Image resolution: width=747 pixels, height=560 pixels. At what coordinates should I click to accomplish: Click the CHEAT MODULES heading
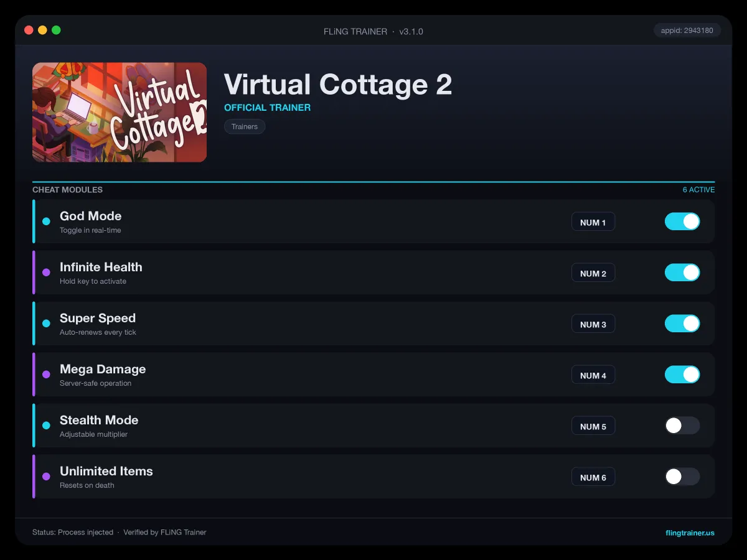(67, 190)
